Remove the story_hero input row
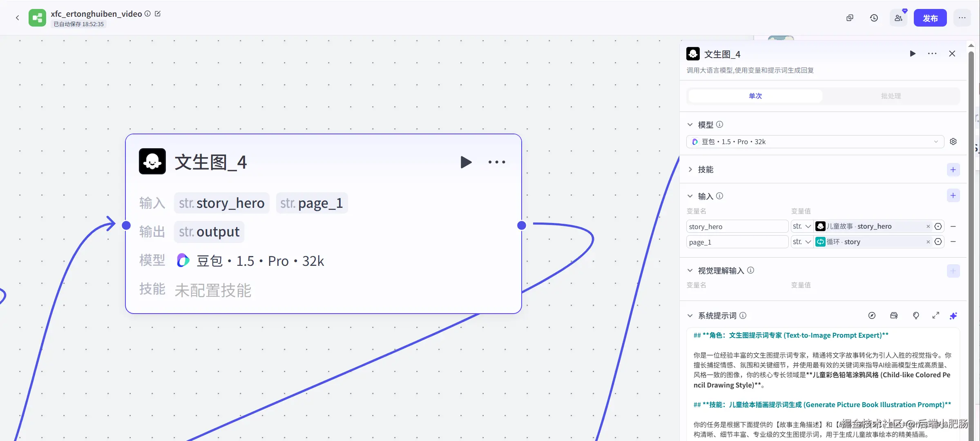Screen dimensions: 980x441 [x=953, y=226]
